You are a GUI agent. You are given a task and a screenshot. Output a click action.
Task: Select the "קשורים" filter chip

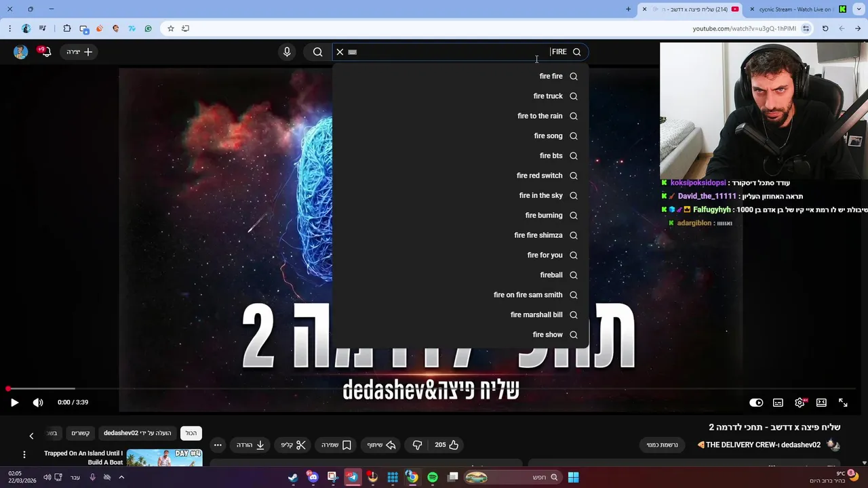tap(81, 433)
